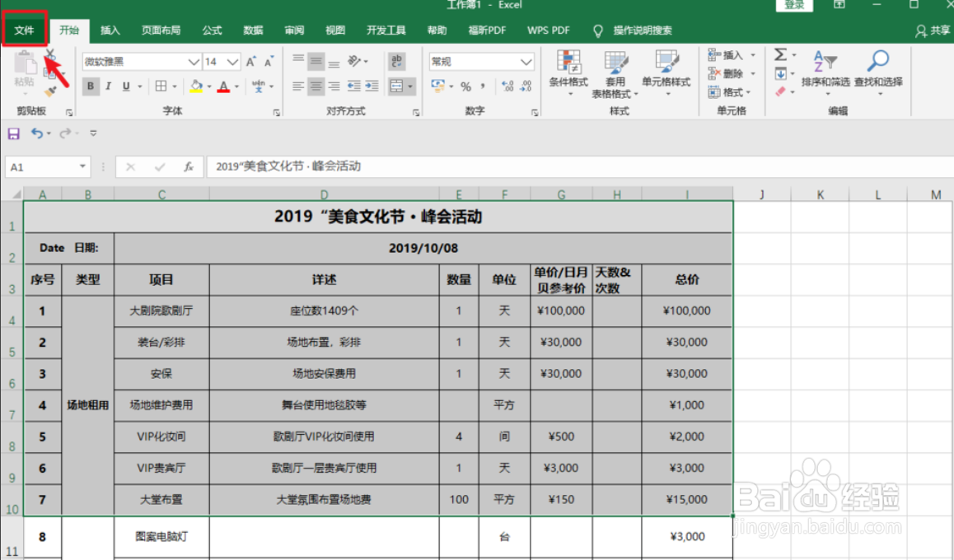Click the AutoSum sigma icon

pyautogui.click(x=781, y=54)
